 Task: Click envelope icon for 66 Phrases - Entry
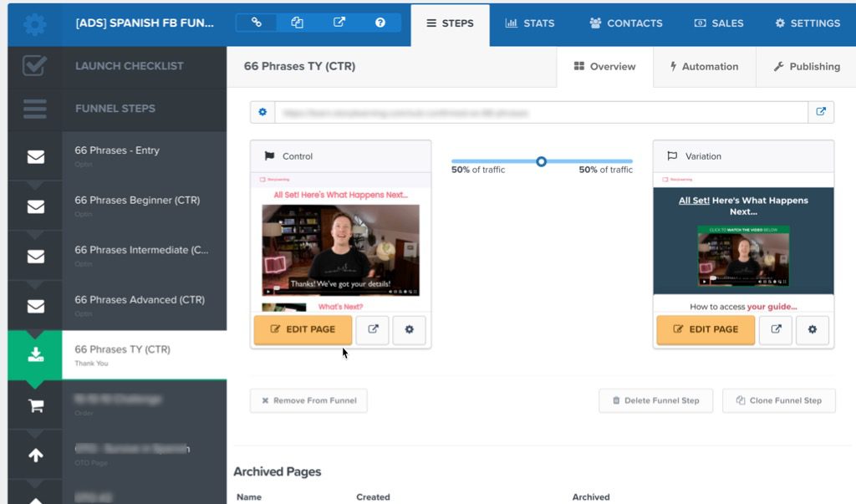pyautogui.click(x=36, y=156)
